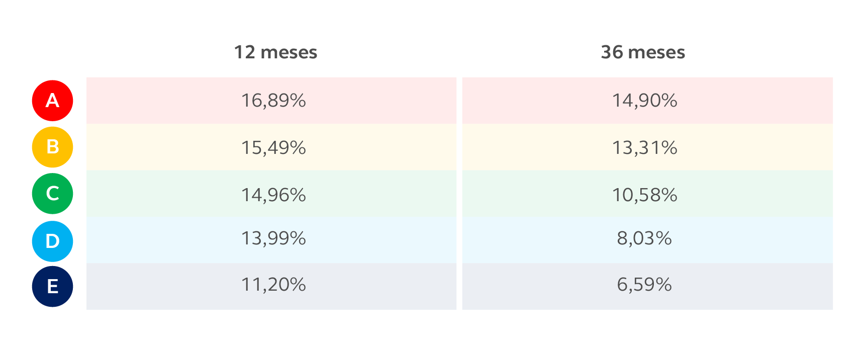
Task: Choose the 8,03% value in row D
Action: [x=644, y=238]
